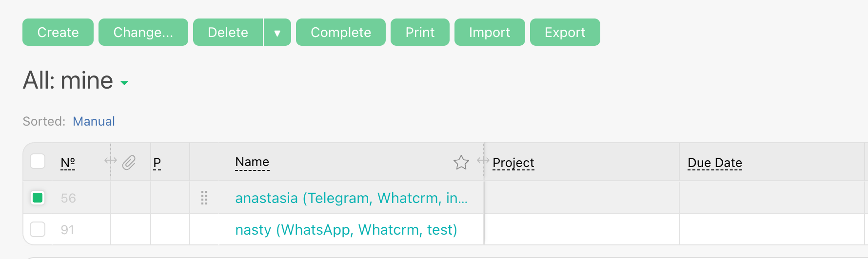Open the anastasia Telegram task link
This screenshot has width=868, height=259.
pyautogui.click(x=351, y=198)
